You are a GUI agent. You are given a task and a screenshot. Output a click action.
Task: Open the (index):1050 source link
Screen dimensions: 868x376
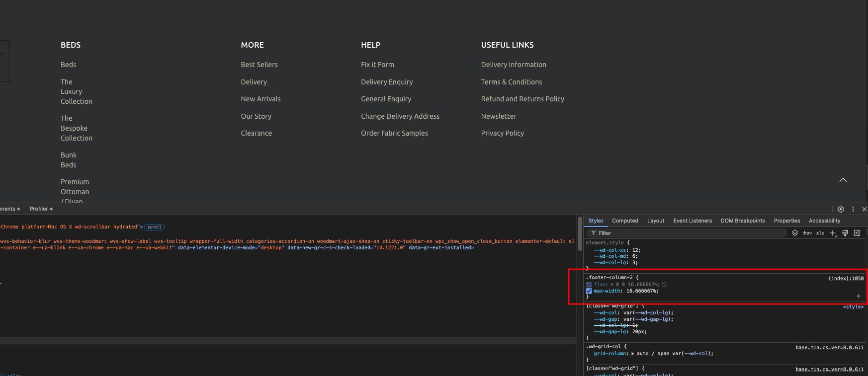(x=846, y=278)
